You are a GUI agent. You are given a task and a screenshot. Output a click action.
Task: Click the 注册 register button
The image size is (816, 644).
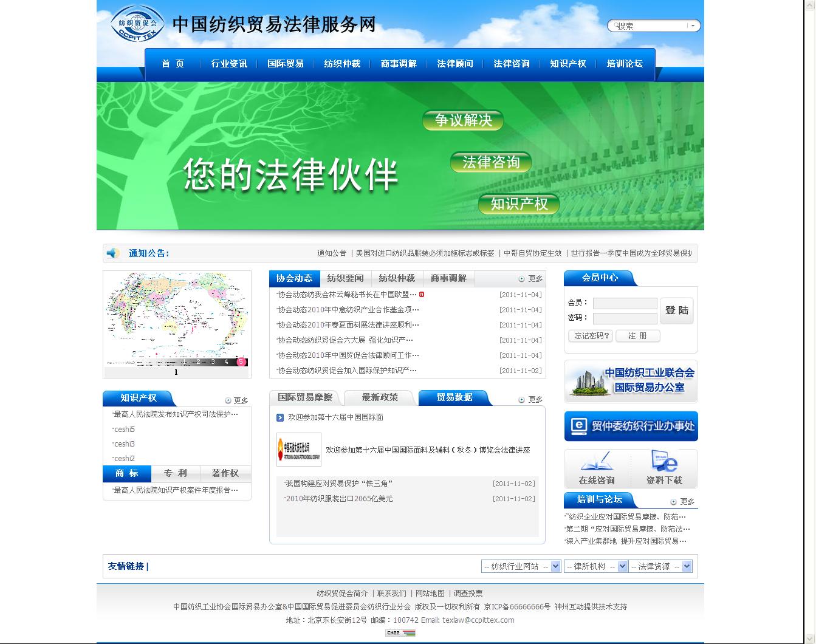pyautogui.click(x=638, y=335)
